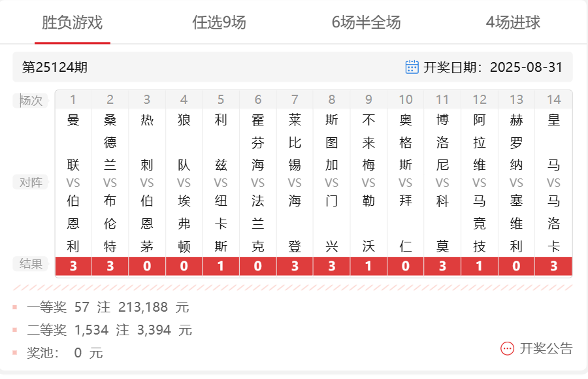Click the home team 莱比锡
The image size is (588, 379).
pyautogui.click(x=295, y=142)
